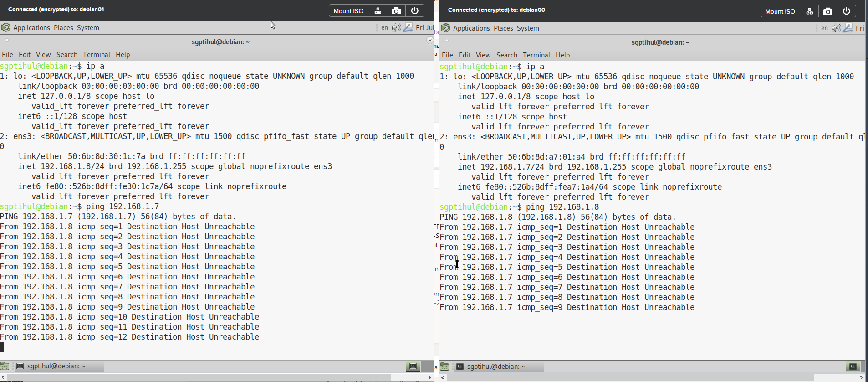868x382 pixels.
Task: Click show desktop icon on debian01 taskbar
Action: pyautogui.click(x=5, y=366)
